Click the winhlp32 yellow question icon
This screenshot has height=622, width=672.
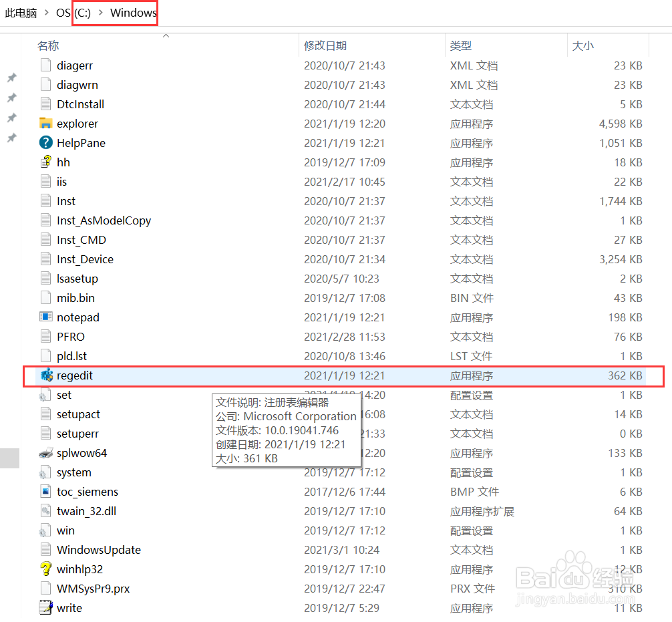[x=46, y=569]
